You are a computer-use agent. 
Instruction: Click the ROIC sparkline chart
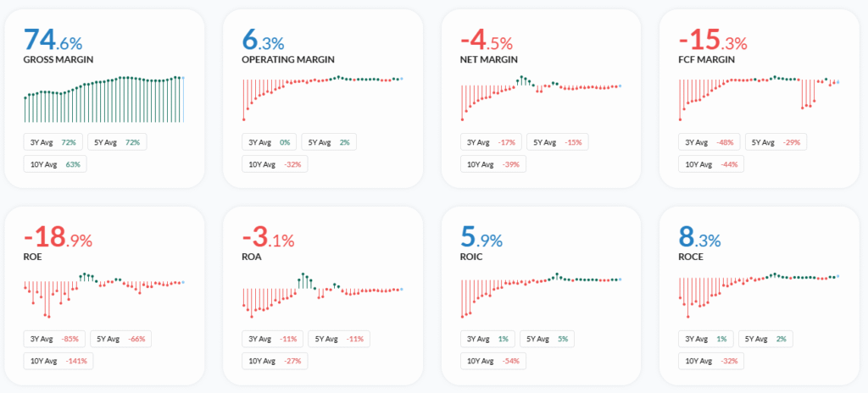point(541,294)
